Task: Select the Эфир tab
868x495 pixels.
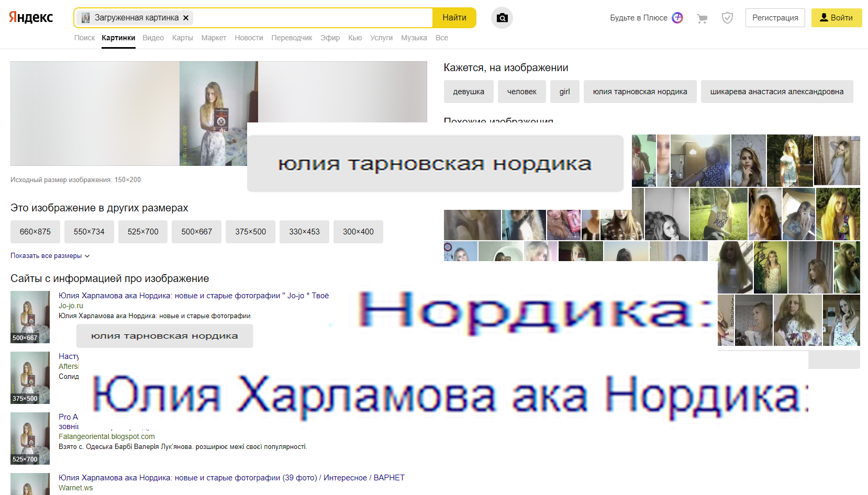Action: tap(330, 38)
